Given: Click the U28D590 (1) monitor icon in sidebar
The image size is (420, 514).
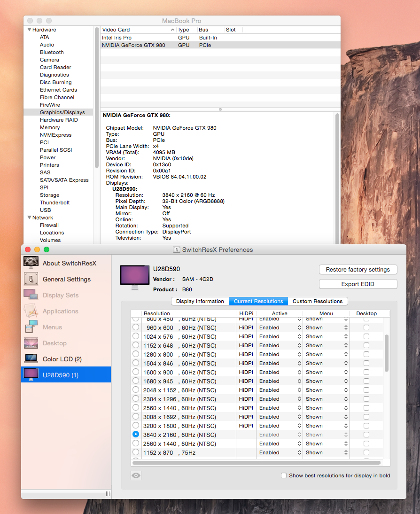Looking at the screenshot, I should click(x=31, y=374).
